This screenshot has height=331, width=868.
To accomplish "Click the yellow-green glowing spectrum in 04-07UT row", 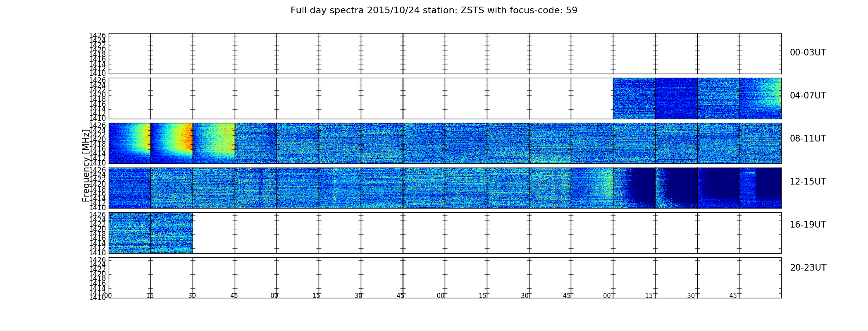I will [x=760, y=98].
